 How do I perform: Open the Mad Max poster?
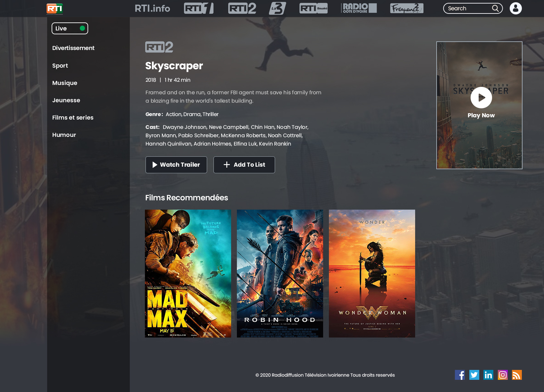(188, 273)
